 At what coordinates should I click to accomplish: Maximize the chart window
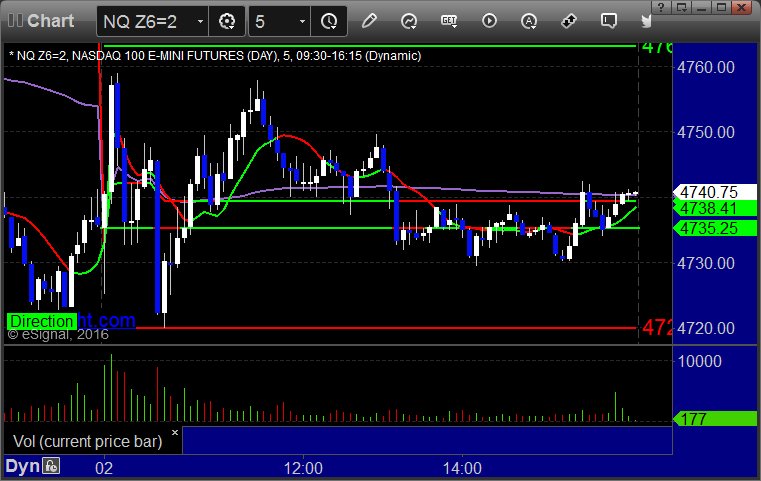tap(721, 7)
